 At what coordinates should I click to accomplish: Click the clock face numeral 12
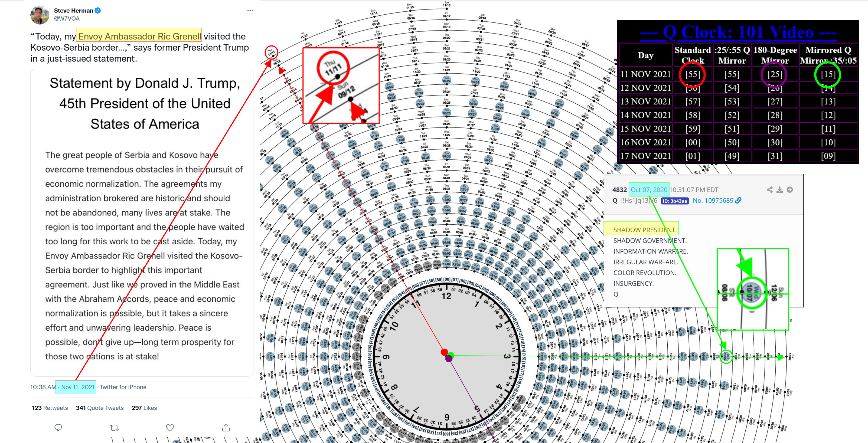tap(446, 296)
